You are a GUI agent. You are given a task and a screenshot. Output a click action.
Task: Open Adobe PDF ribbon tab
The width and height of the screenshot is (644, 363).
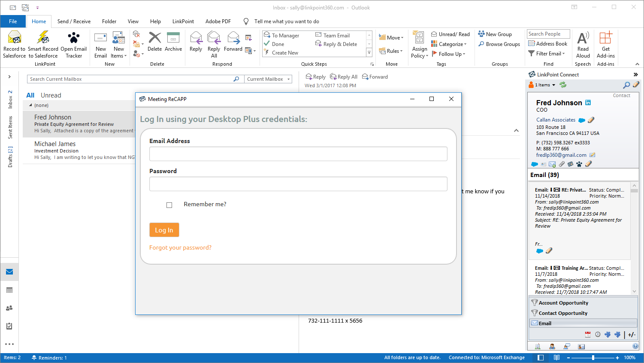click(218, 21)
